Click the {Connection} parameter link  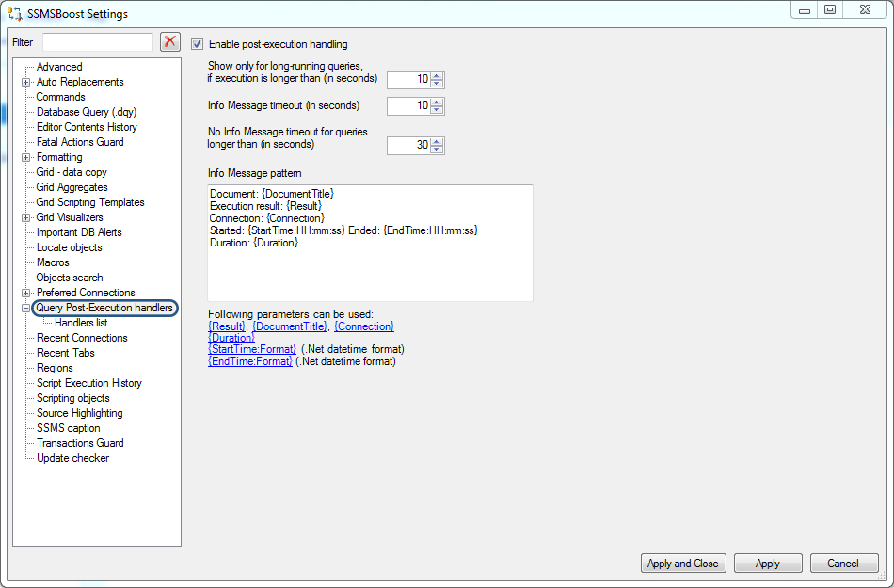point(364,326)
